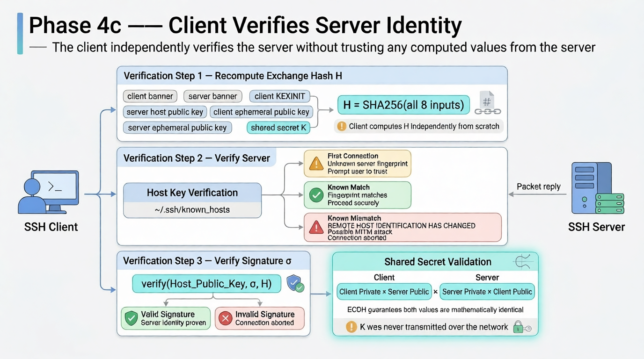This screenshot has width=644, height=359.
Task: Click the orange exclamation icon beside 'Client computes H'
Action: click(x=342, y=126)
